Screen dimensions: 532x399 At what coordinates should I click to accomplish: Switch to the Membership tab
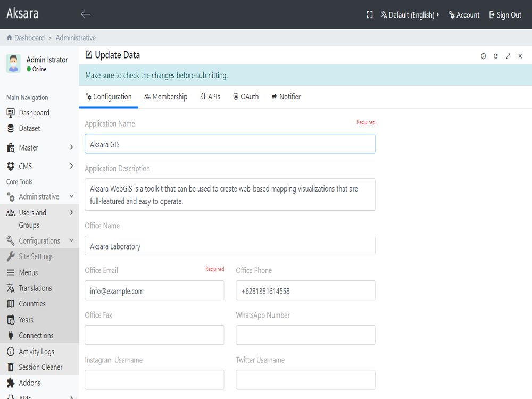click(x=165, y=97)
